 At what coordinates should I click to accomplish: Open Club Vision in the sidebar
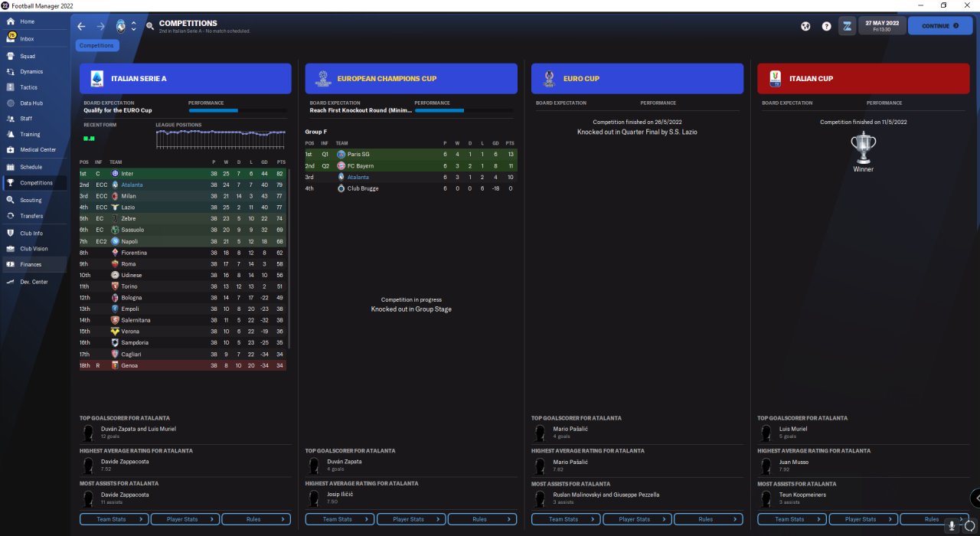[34, 248]
